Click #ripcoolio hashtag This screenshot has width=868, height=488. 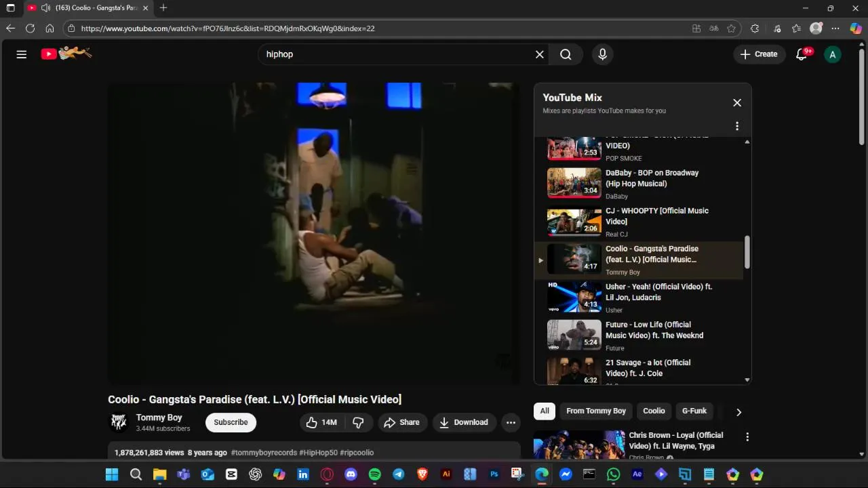pyautogui.click(x=357, y=452)
